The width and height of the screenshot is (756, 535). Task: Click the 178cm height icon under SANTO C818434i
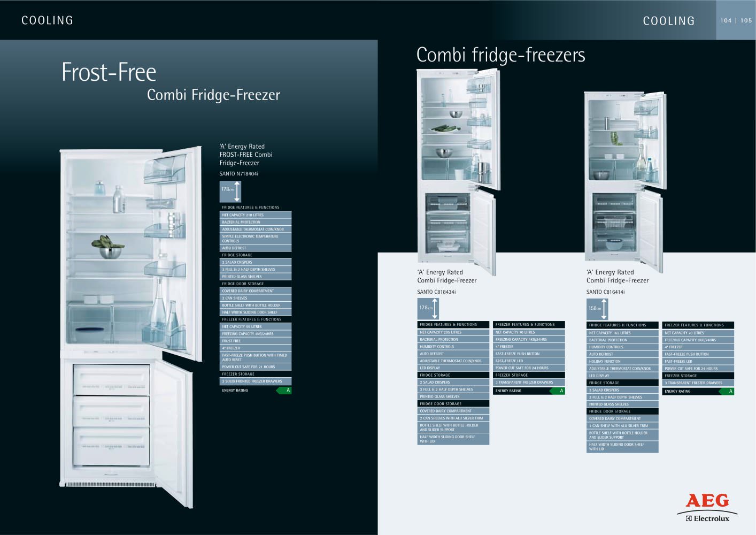pyautogui.click(x=428, y=309)
